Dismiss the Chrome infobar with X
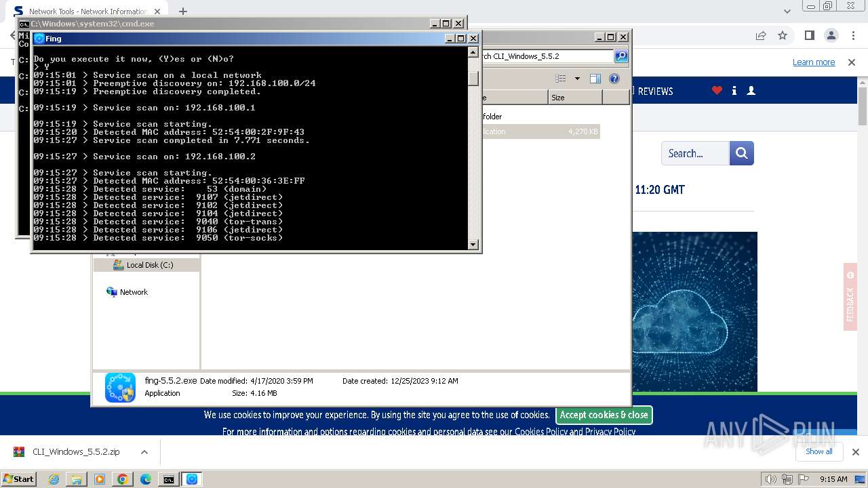This screenshot has height=488, width=868. tap(852, 62)
